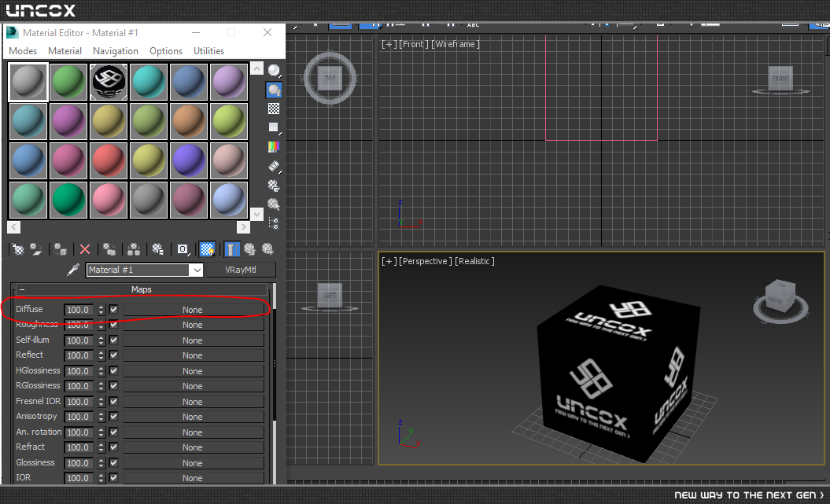Click the Sample UV Tiling icon

click(274, 127)
